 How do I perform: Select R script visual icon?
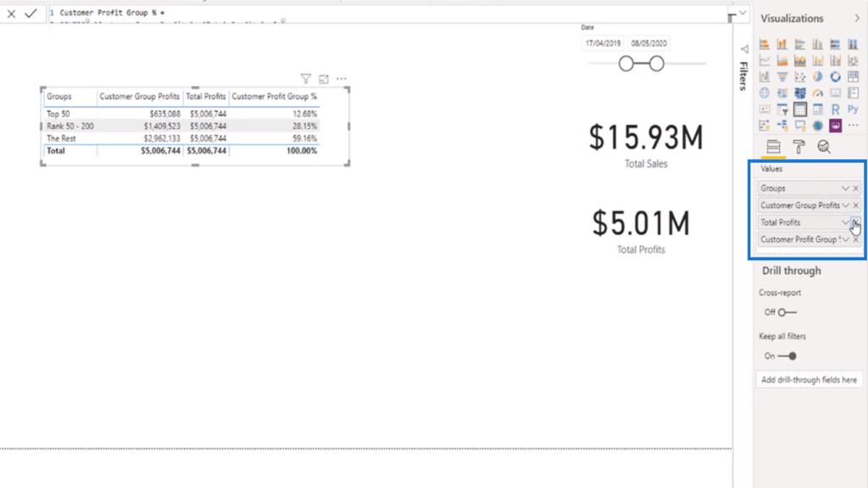click(x=835, y=109)
